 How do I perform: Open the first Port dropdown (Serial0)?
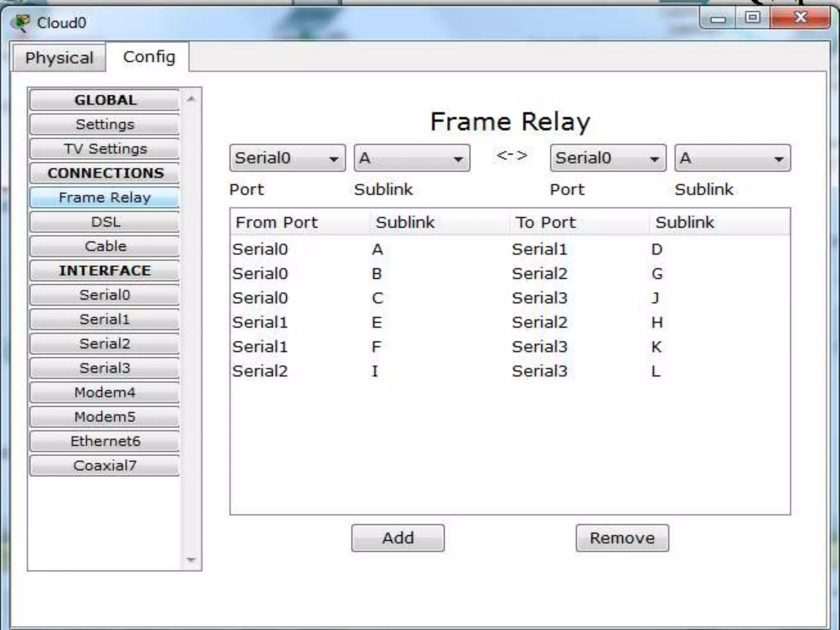click(287, 158)
